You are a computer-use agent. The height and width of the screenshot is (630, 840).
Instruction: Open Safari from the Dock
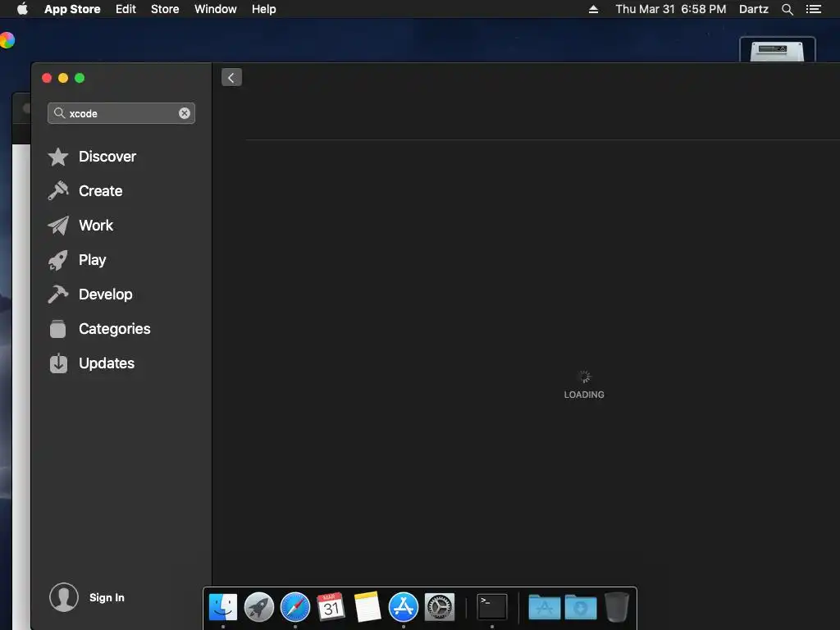[295, 608]
